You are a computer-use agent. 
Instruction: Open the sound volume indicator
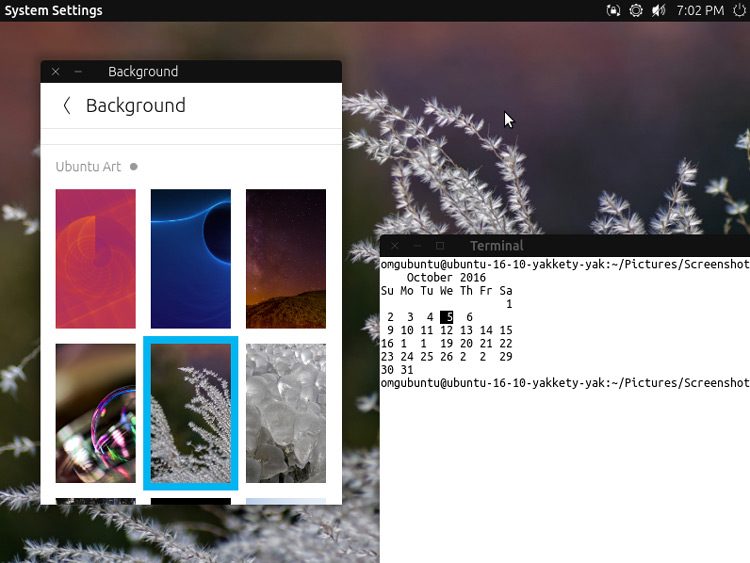(659, 10)
